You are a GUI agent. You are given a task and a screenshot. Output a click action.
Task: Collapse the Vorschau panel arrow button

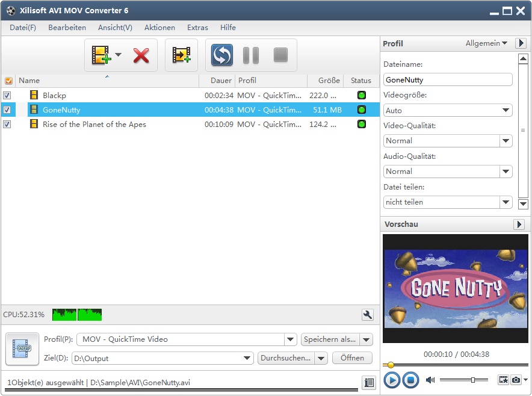click(x=519, y=224)
